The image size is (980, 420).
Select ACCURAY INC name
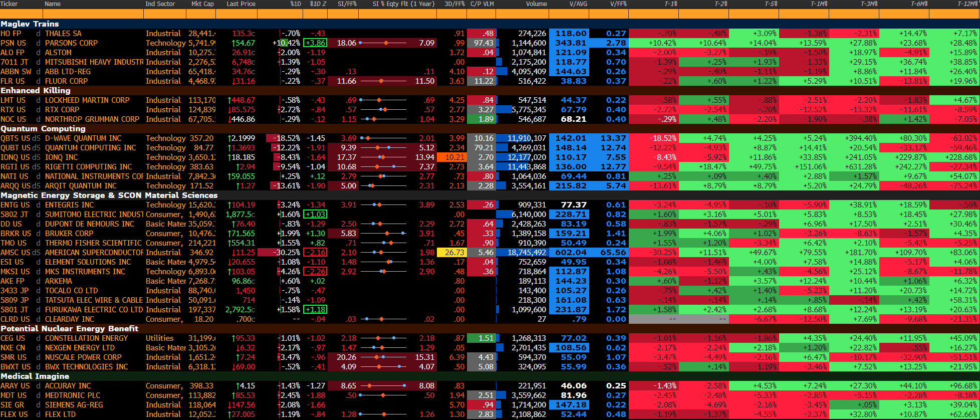click(68, 386)
